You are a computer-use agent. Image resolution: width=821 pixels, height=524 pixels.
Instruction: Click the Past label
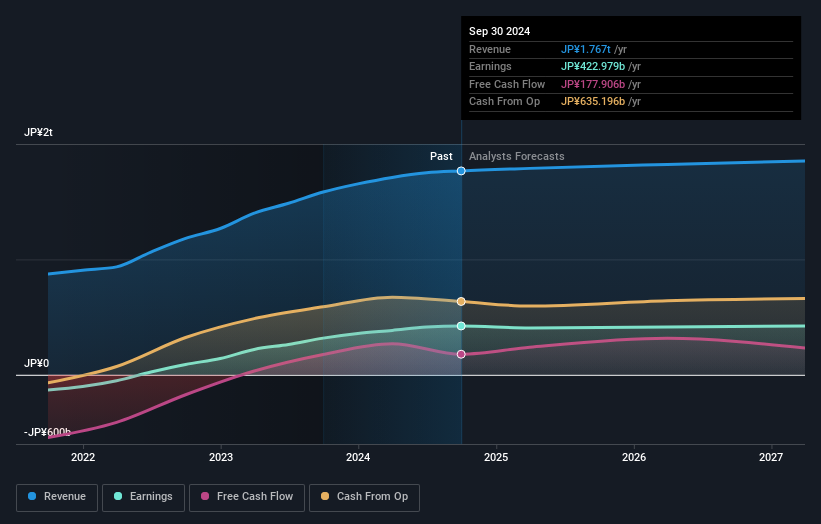(x=441, y=157)
